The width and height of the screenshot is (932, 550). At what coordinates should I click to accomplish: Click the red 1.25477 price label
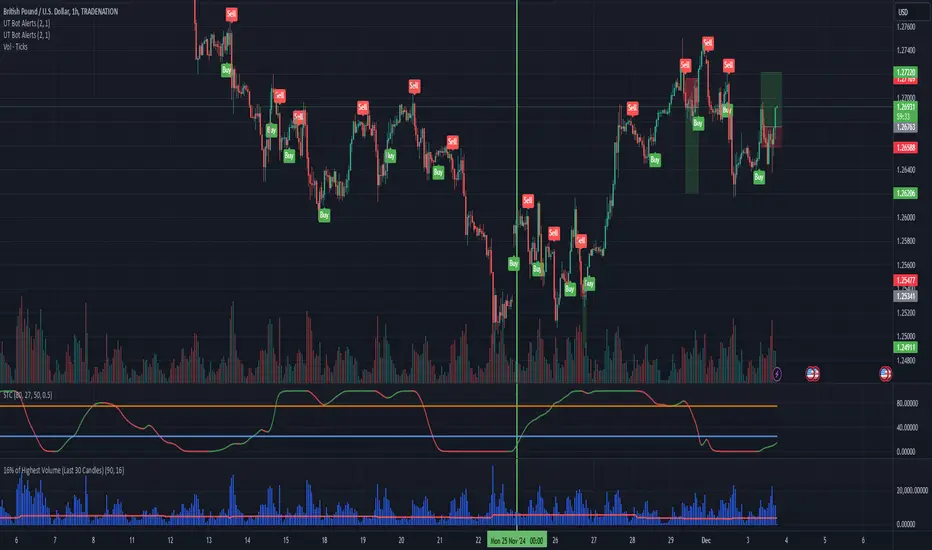click(905, 280)
